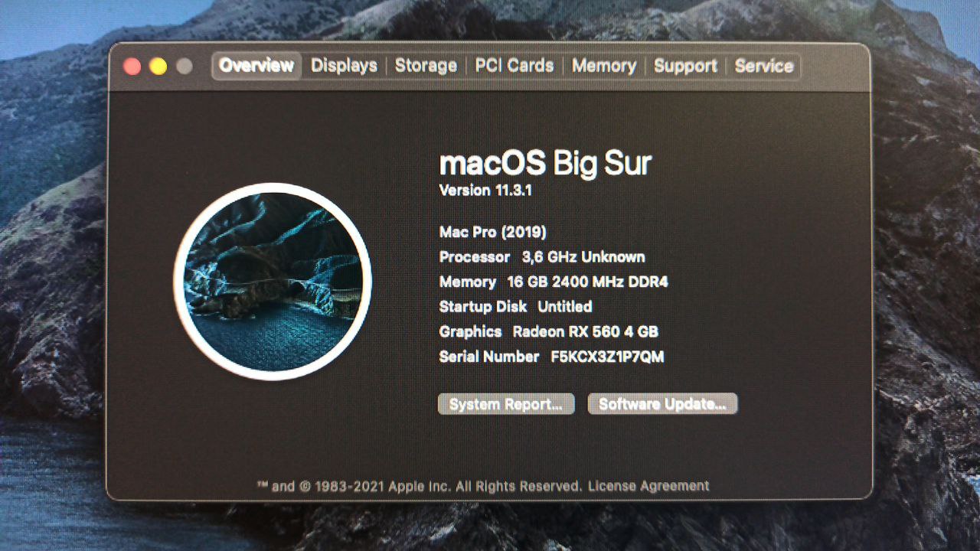Screen dimensions: 980x551
Task: Select the PCI Cards tab
Action: click(514, 66)
